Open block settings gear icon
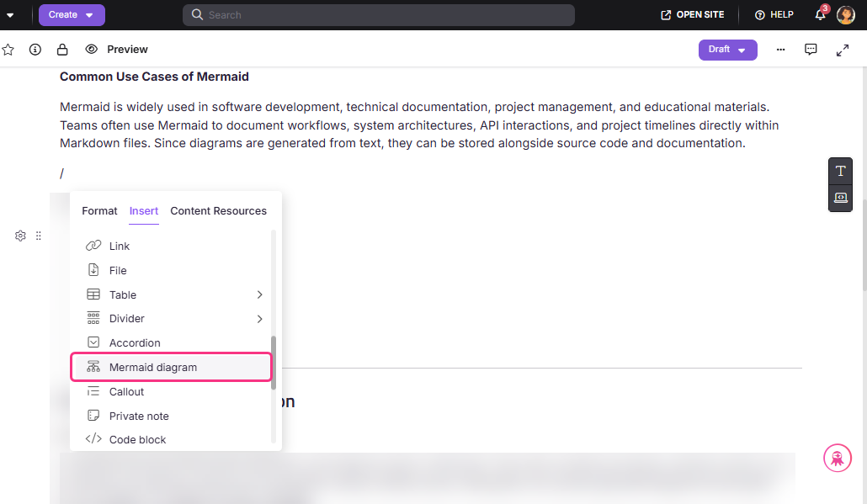This screenshot has height=504, width=867. coord(20,236)
